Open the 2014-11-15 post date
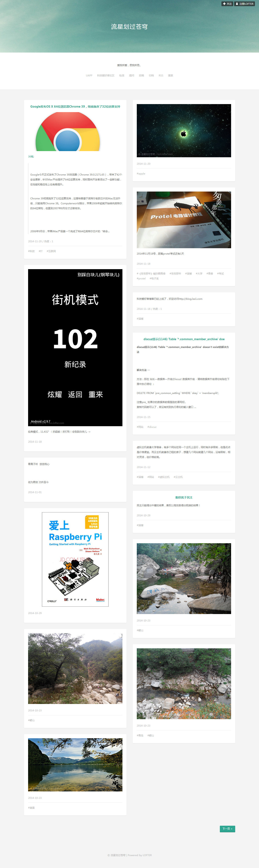The width and height of the screenshot is (259, 868). point(144,417)
